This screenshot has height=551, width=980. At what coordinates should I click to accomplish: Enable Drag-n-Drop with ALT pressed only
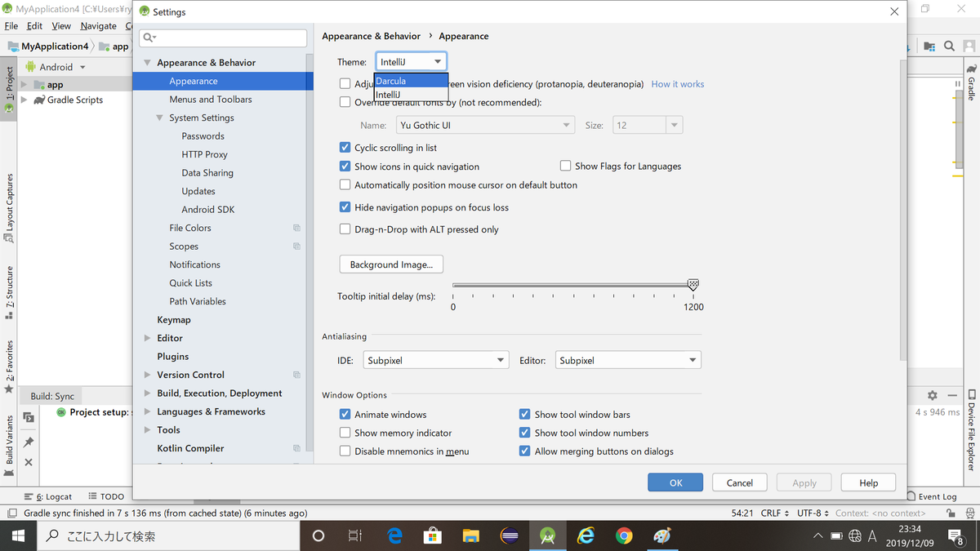coord(345,229)
